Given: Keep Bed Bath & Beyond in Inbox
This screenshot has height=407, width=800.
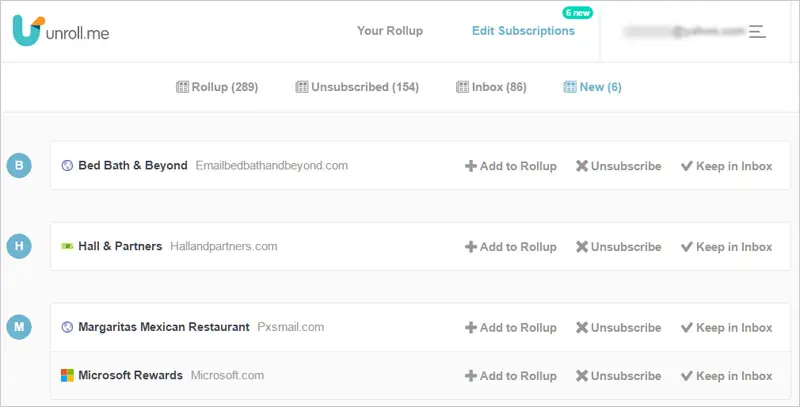Looking at the screenshot, I should 727,166.
